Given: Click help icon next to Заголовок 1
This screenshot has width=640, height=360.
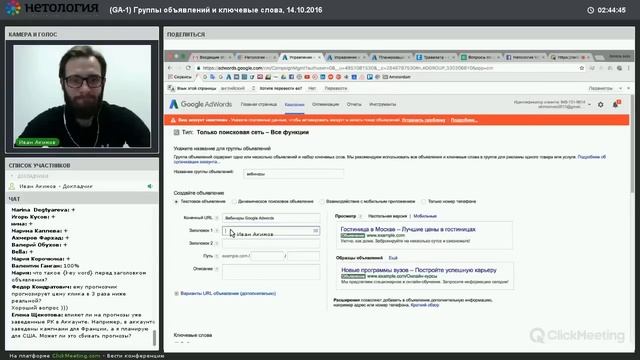Looking at the screenshot, I should coord(217,231).
